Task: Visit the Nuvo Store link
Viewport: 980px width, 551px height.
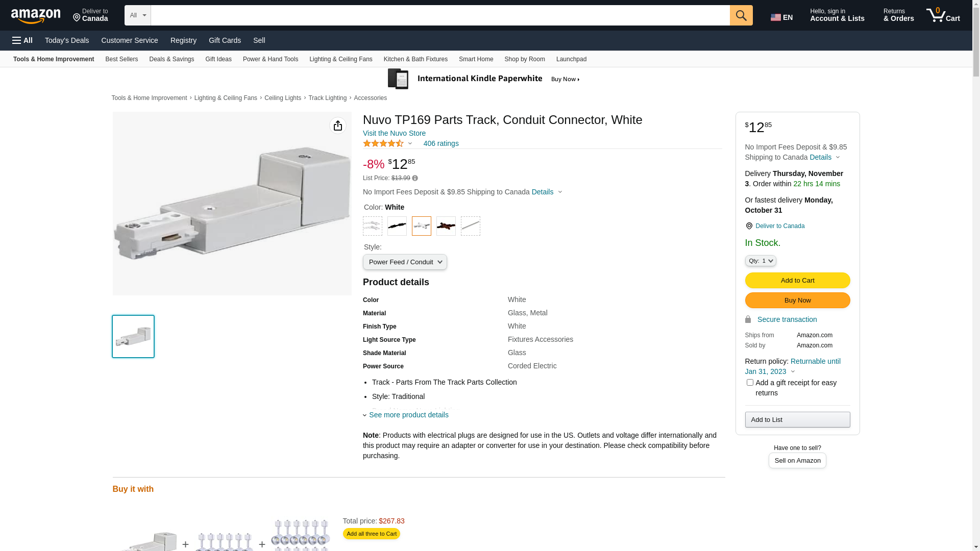Action: tap(394, 133)
